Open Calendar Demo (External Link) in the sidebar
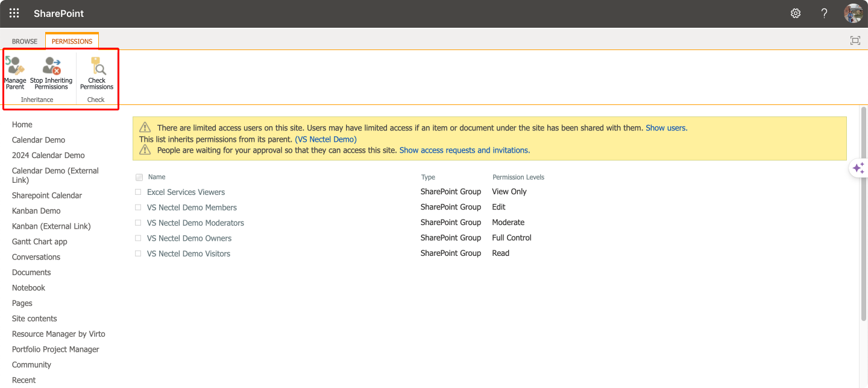Viewport: 868px width, 388px height. coord(55,175)
